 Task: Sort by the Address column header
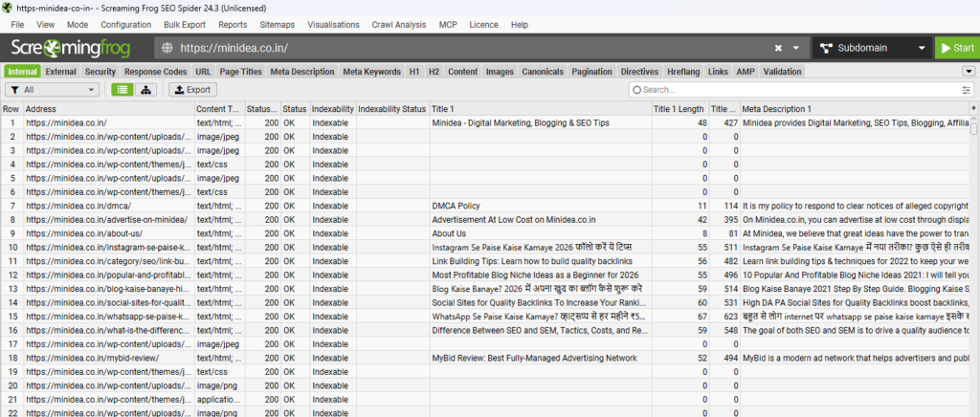click(x=109, y=109)
